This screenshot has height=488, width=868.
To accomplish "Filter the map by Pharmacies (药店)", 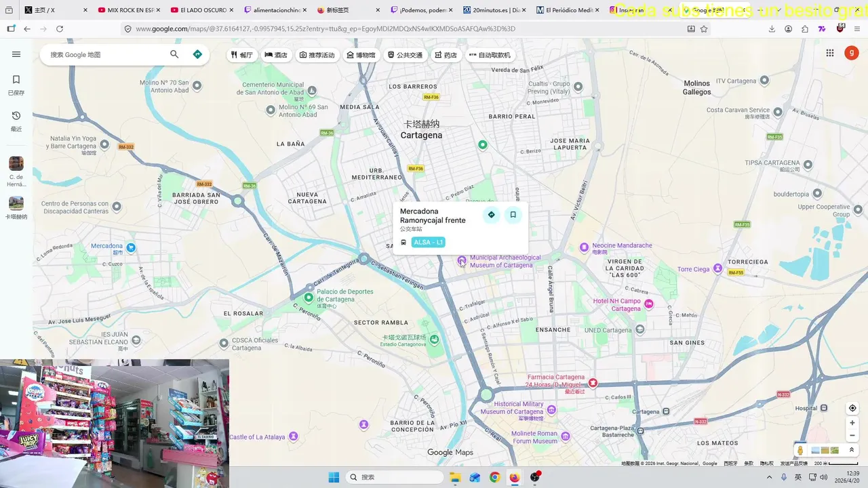I will 446,55.
